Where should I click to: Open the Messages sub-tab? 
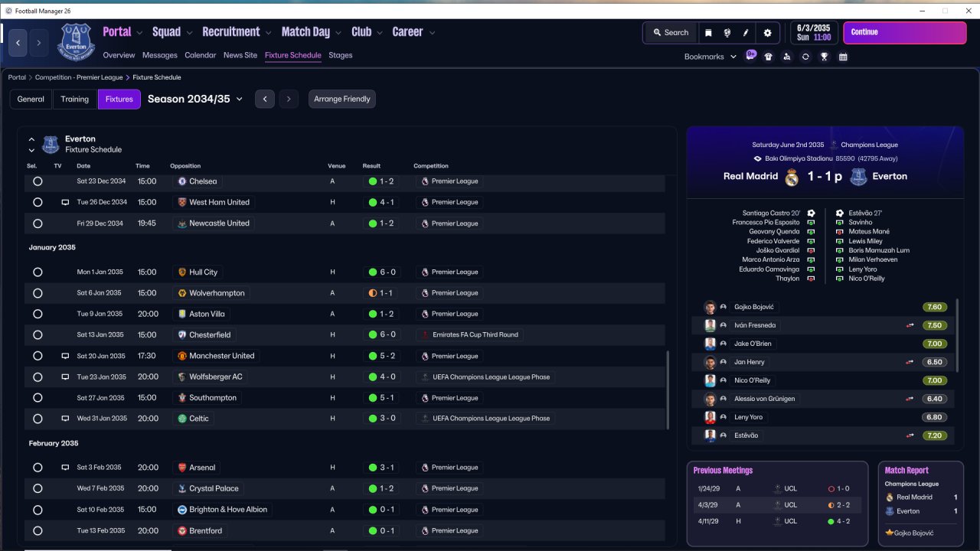(x=160, y=55)
